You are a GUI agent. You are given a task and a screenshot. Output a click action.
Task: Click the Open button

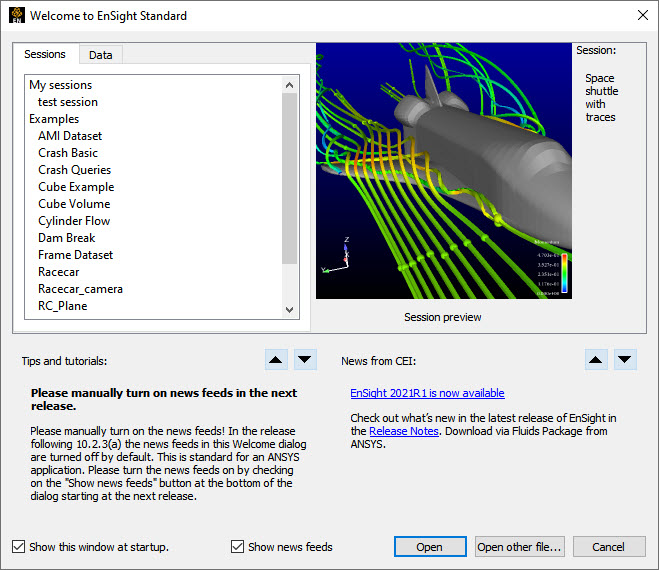430,547
